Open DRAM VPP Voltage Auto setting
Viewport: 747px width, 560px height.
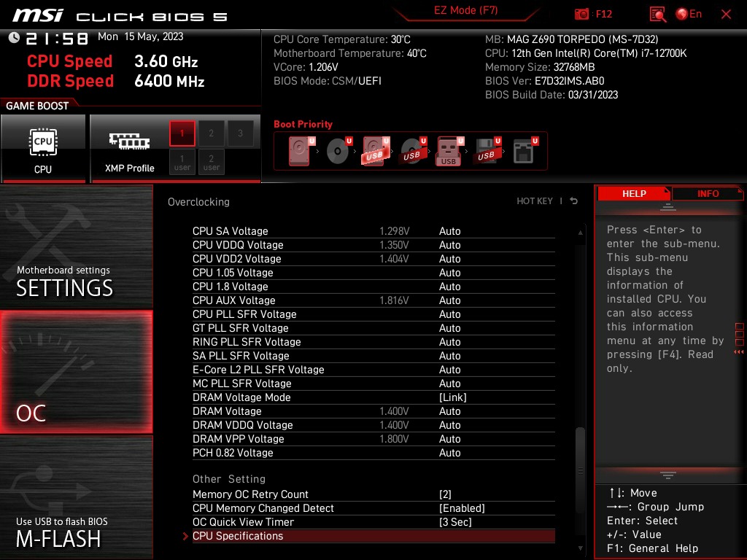click(x=449, y=438)
